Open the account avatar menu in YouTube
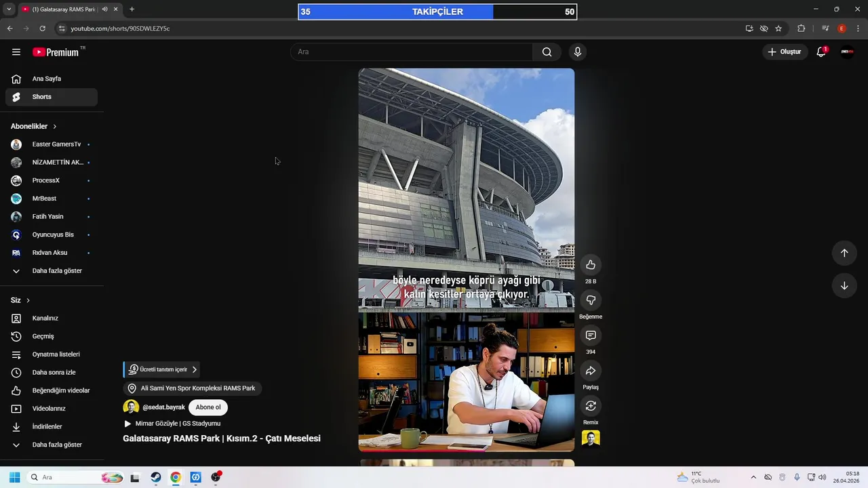This screenshot has height=488, width=868. (847, 52)
